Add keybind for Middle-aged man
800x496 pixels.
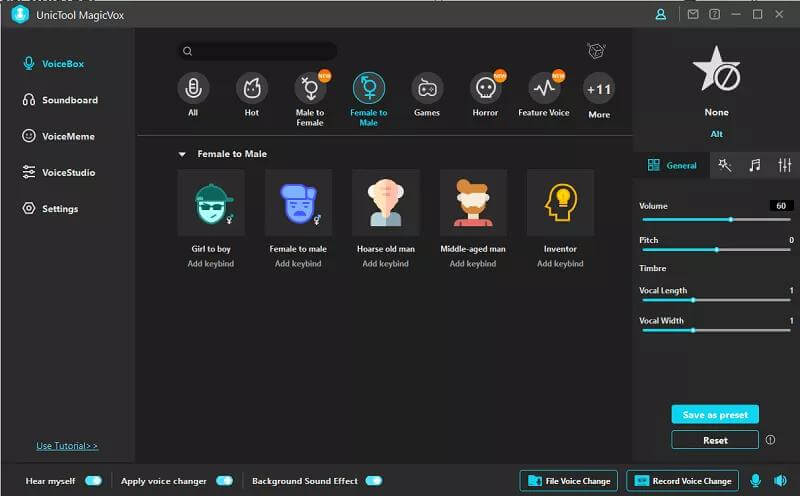click(473, 264)
